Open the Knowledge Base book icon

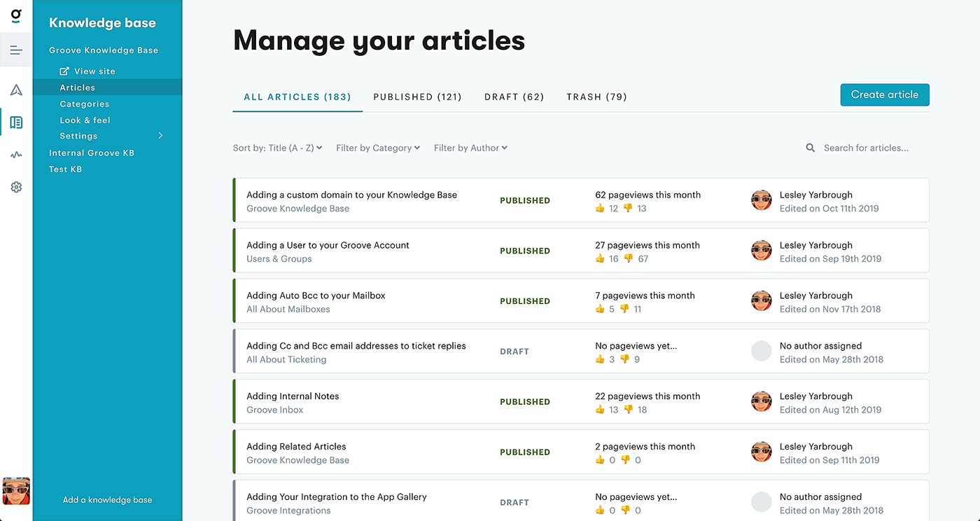coord(15,122)
